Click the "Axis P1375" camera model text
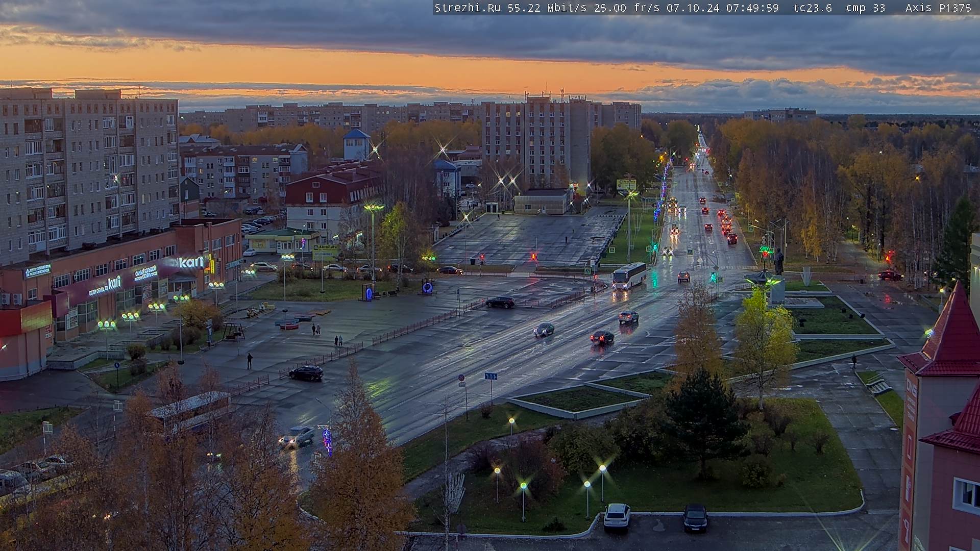The image size is (980, 551). click(938, 8)
